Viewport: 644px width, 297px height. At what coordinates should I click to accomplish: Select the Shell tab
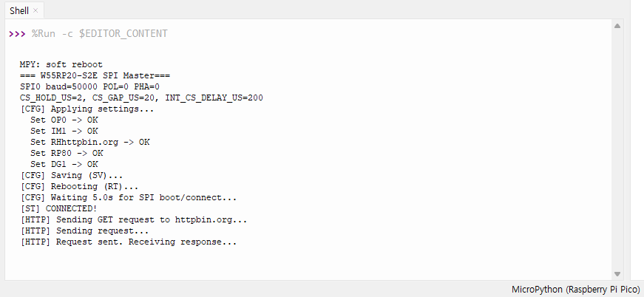pyautogui.click(x=19, y=11)
